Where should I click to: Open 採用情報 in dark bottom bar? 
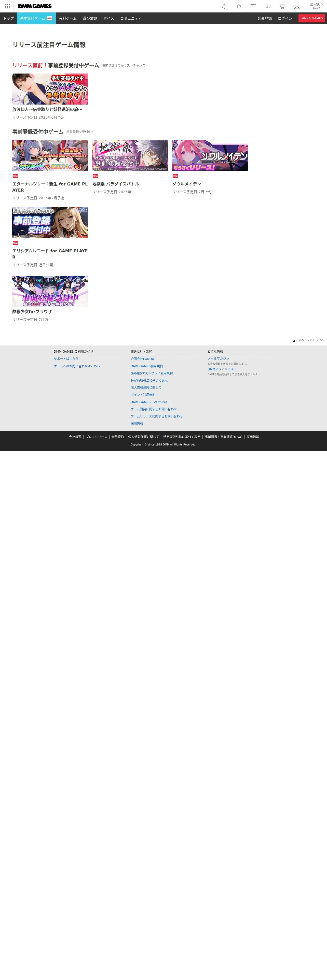[x=253, y=437]
